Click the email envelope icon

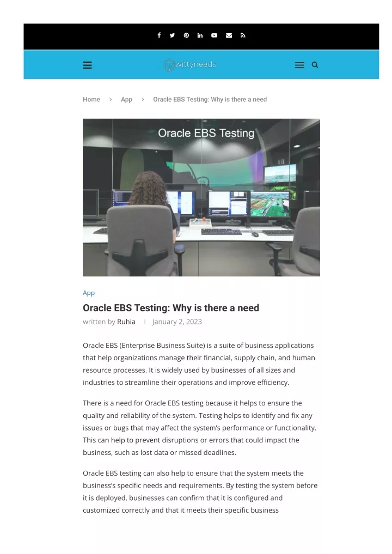(229, 35)
